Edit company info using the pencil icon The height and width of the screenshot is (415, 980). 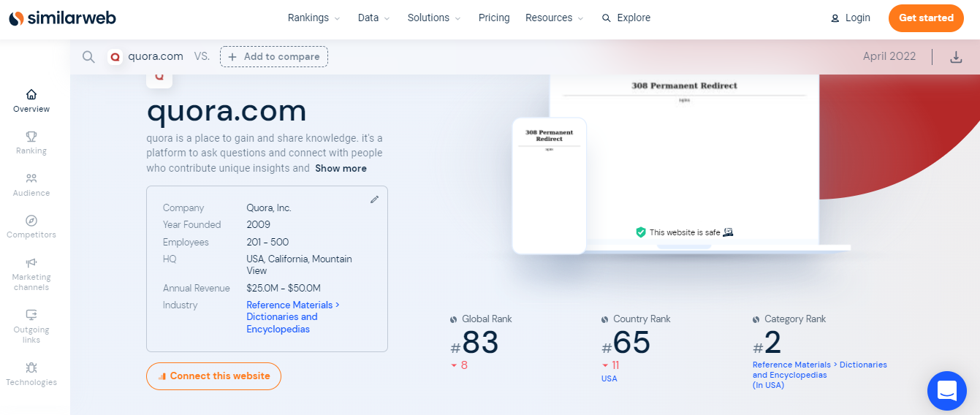[375, 199]
